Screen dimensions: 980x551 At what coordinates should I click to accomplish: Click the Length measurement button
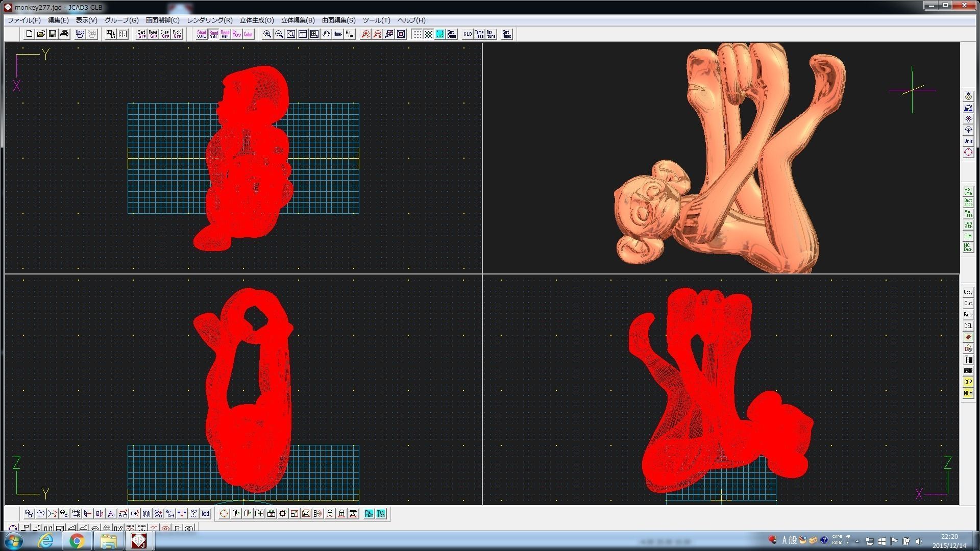coord(968,225)
